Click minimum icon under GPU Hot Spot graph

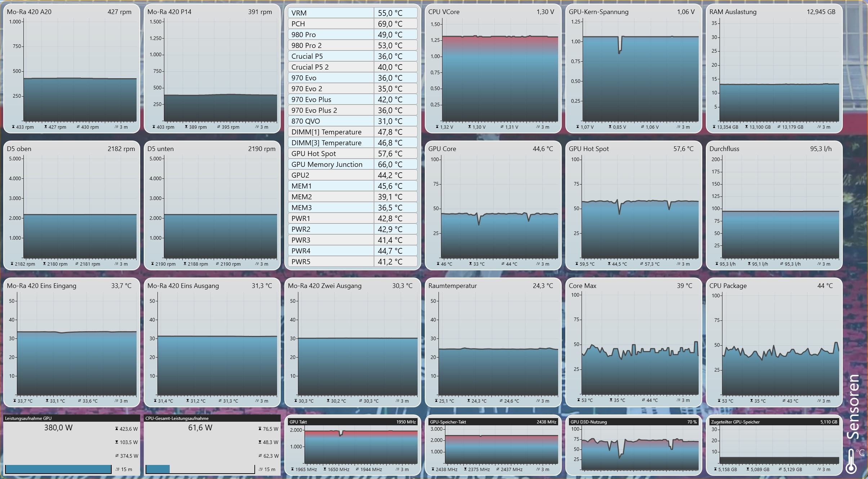(x=609, y=264)
